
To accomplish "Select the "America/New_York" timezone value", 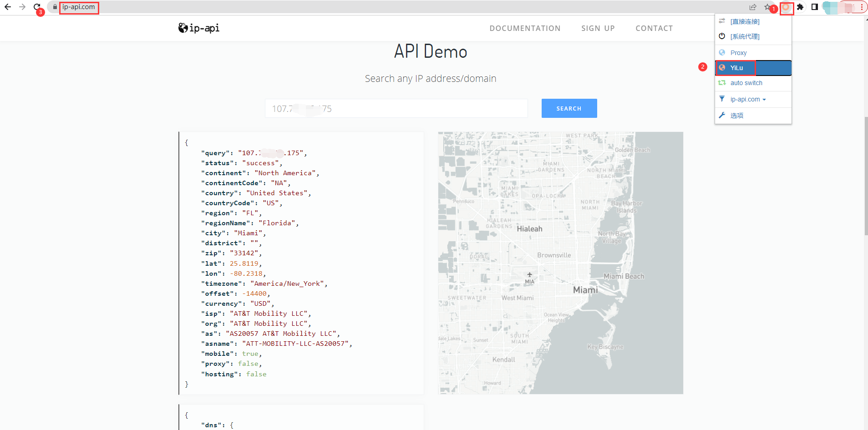I will point(287,283).
